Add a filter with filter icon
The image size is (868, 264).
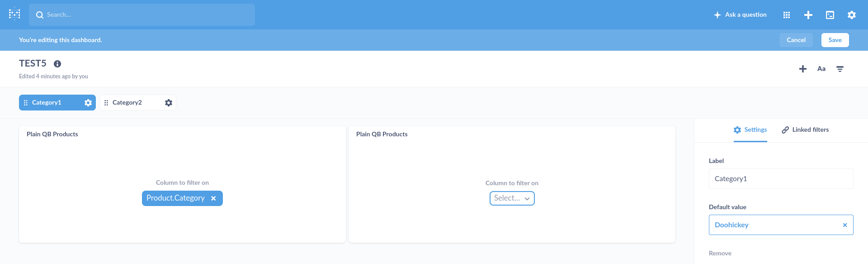[840, 69]
